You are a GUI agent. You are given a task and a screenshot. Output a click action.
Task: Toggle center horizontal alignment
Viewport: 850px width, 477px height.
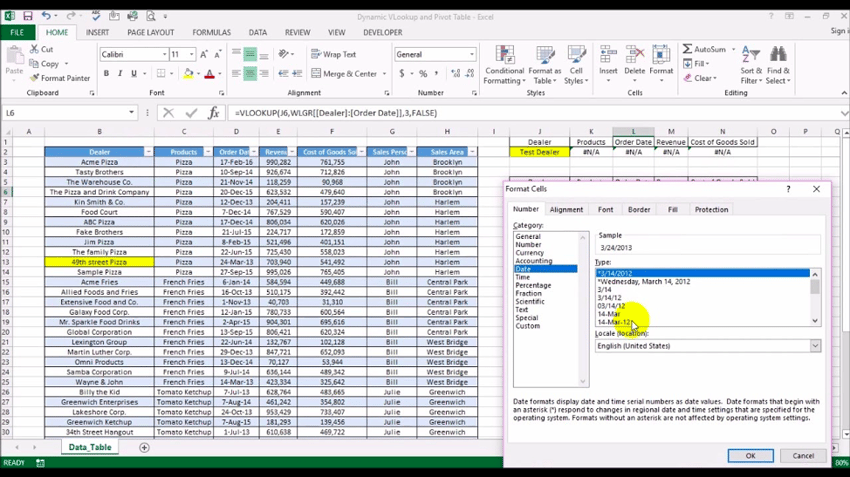[250, 73]
